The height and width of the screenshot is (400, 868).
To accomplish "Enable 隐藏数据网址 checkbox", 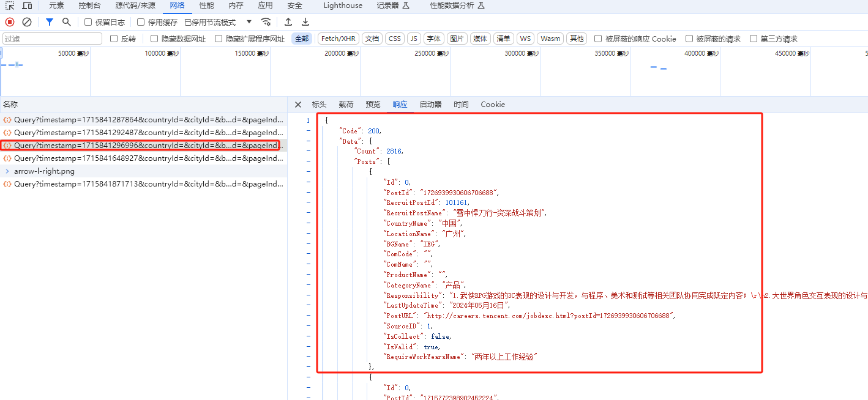I will (154, 39).
